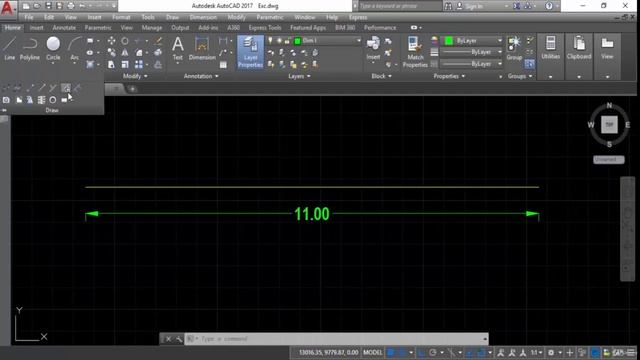Click the new drawing tab plus button
Screen dimensions: 640x360
coord(132,89)
